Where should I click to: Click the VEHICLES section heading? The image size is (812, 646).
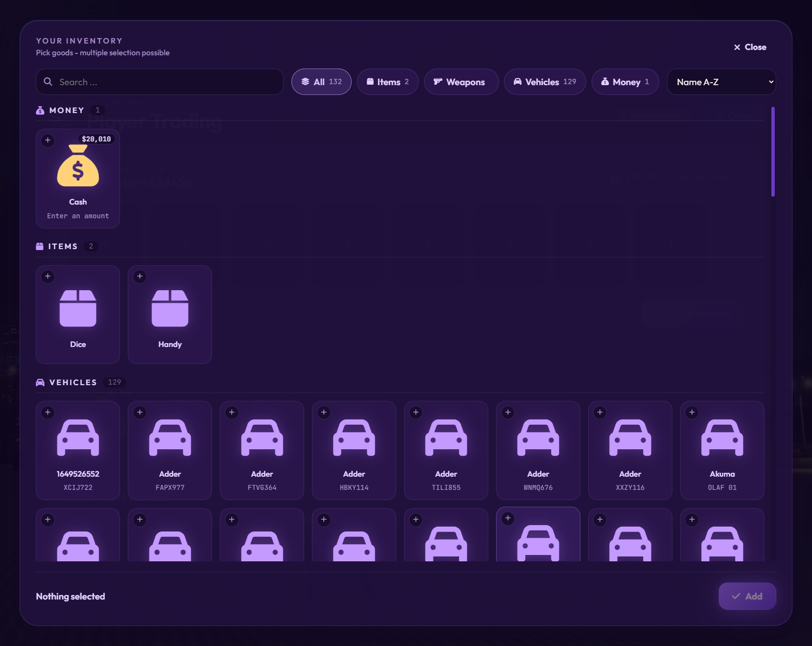73,382
